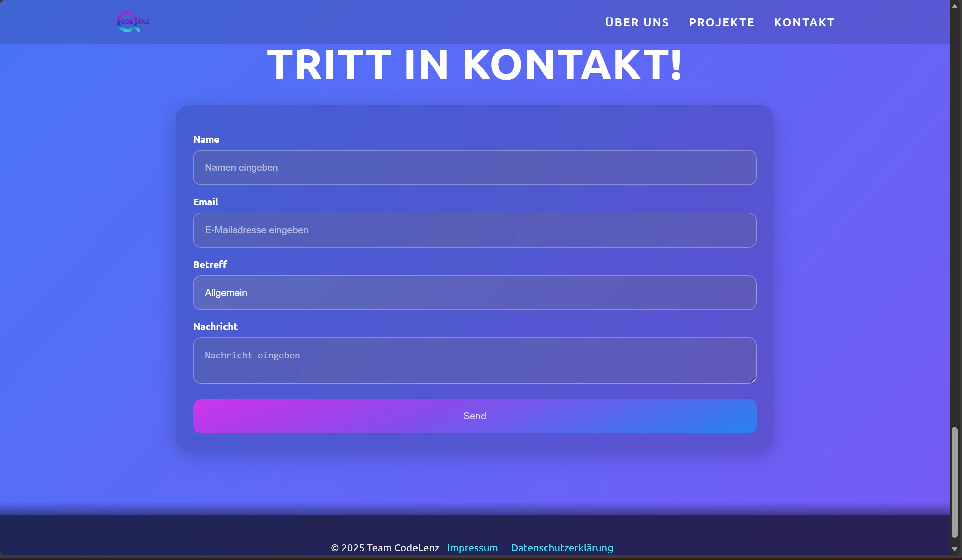Click inside the Nachricht eingeben textarea
This screenshot has height=560, width=962.
click(x=474, y=360)
